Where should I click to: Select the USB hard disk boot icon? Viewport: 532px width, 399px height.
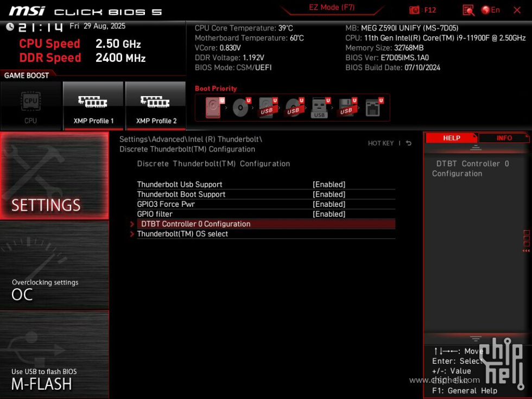tap(268, 107)
